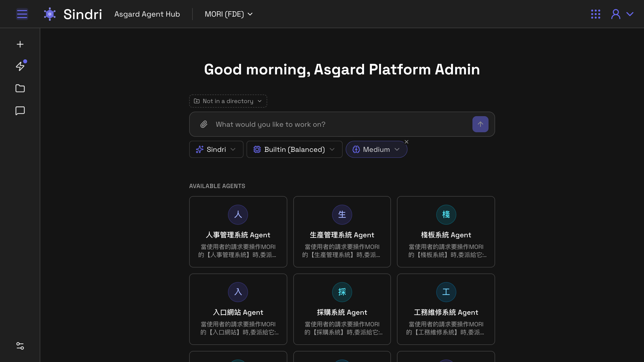Toggle the hamburger menu in header
Viewport: 644px width, 362px height.
(22, 14)
